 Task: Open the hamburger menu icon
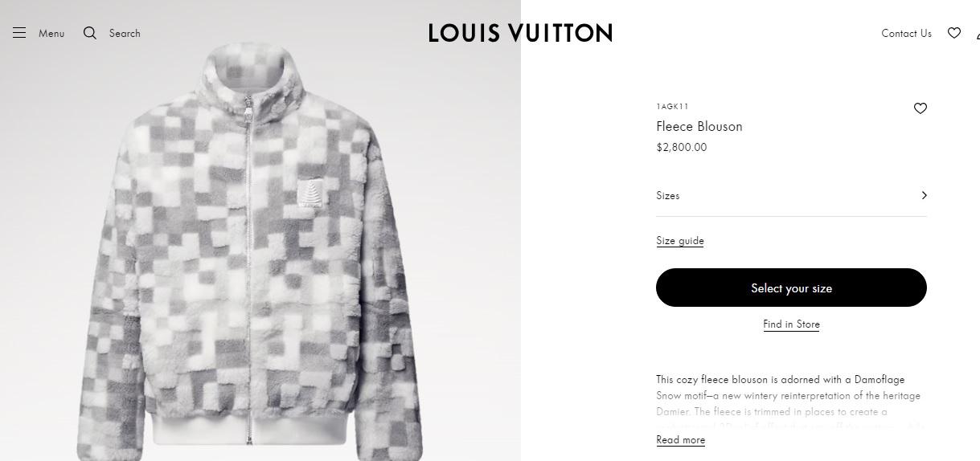click(x=19, y=33)
